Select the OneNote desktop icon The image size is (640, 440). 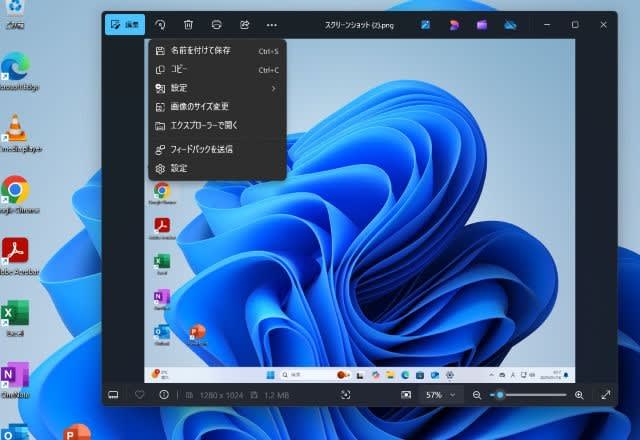click(x=16, y=380)
